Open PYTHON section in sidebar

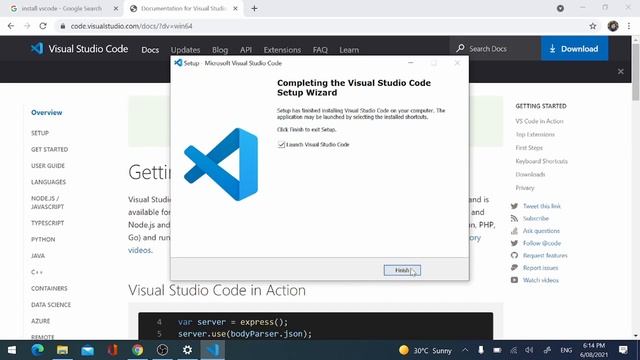pos(43,239)
